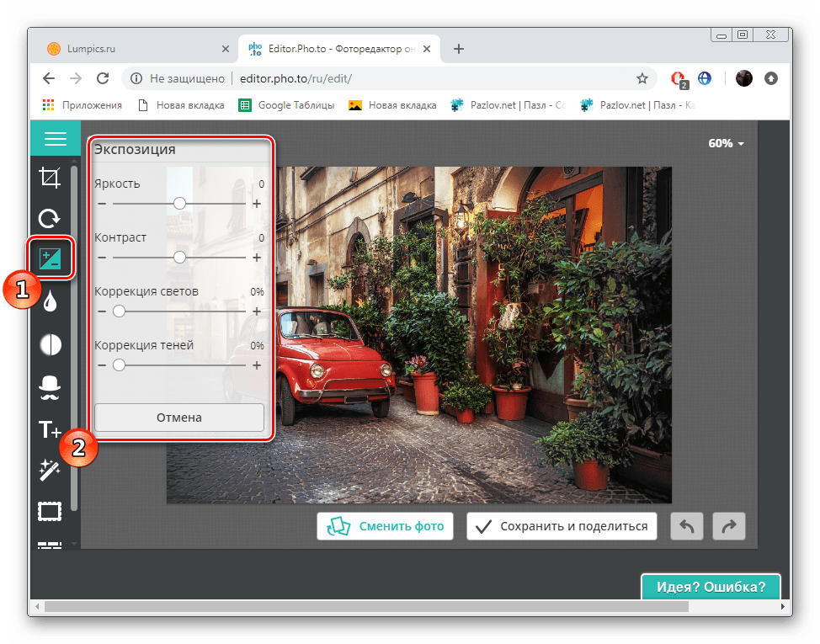The height and width of the screenshot is (644, 820).
Task: Open the browser profile avatar
Action: [x=743, y=78]
